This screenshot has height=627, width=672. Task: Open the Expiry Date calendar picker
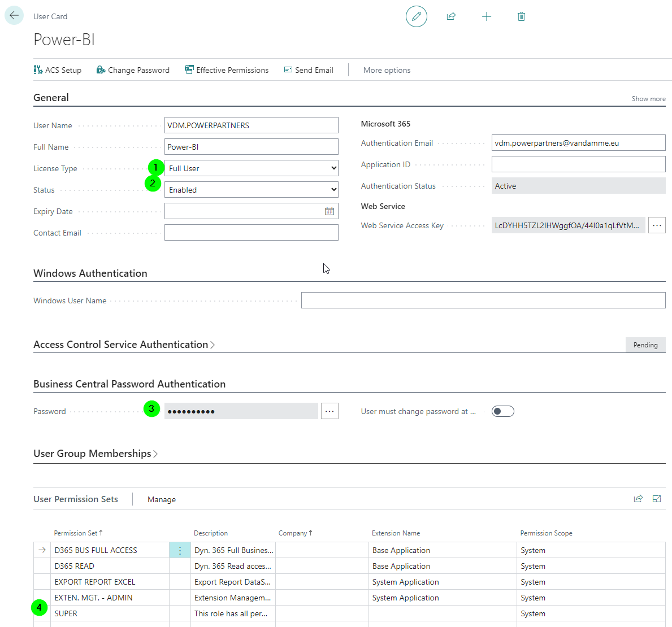(329, 211)
